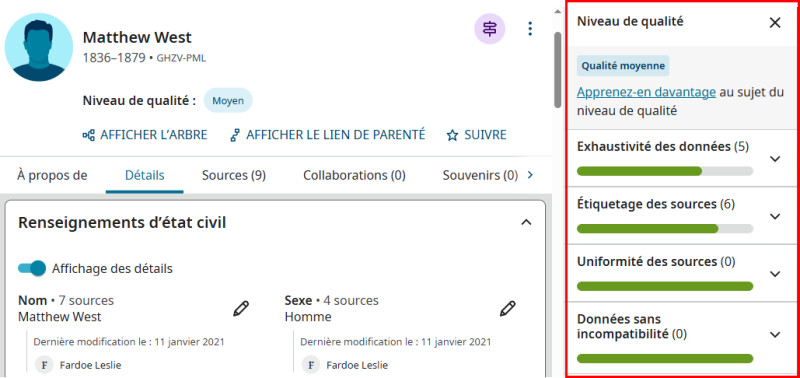This screenshot has height=378, width=800.
Task: Click Nom 7 sources label
Action: (66, 300)
